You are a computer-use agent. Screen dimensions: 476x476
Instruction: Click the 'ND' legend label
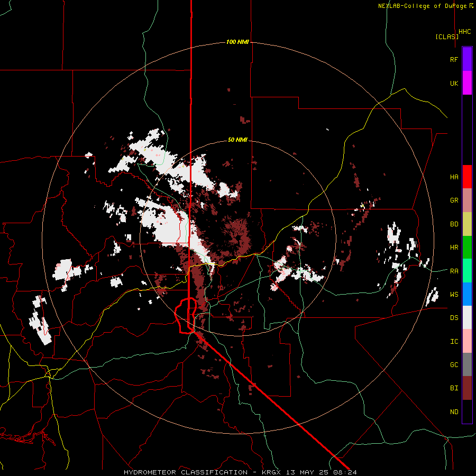(454, 412)
